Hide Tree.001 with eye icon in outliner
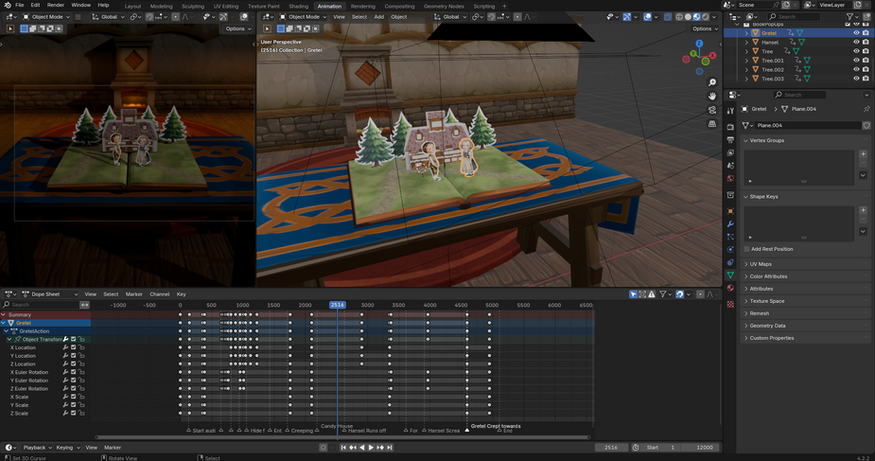 pos(856,60)
